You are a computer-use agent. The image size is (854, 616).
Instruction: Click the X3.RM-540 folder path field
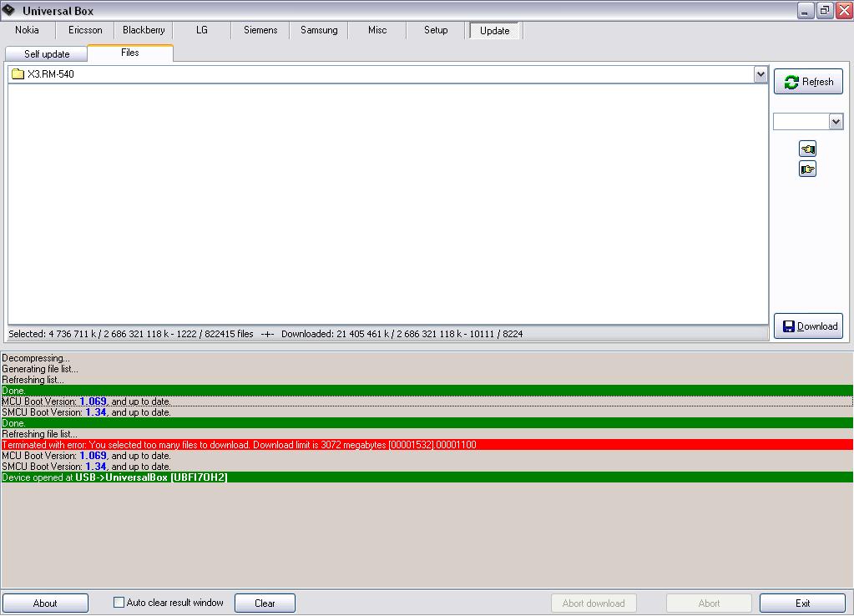pos(388,74)
